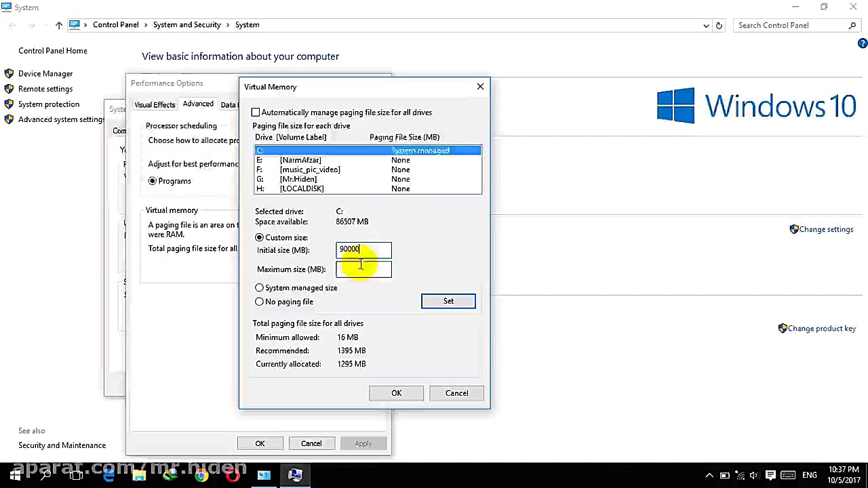Click Currently allocated 1295 MB value
The image size is (868, 488).
click(351, 364)
